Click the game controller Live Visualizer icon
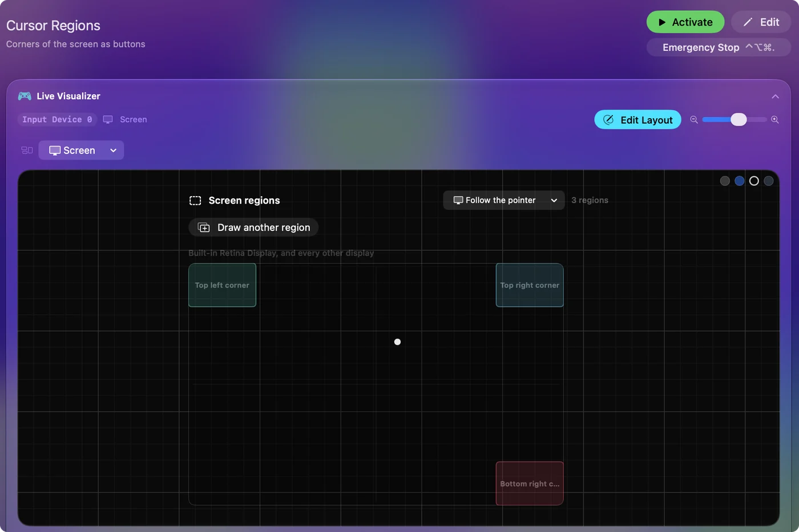Screen dimensions: 799x532 tap(25, 96)
